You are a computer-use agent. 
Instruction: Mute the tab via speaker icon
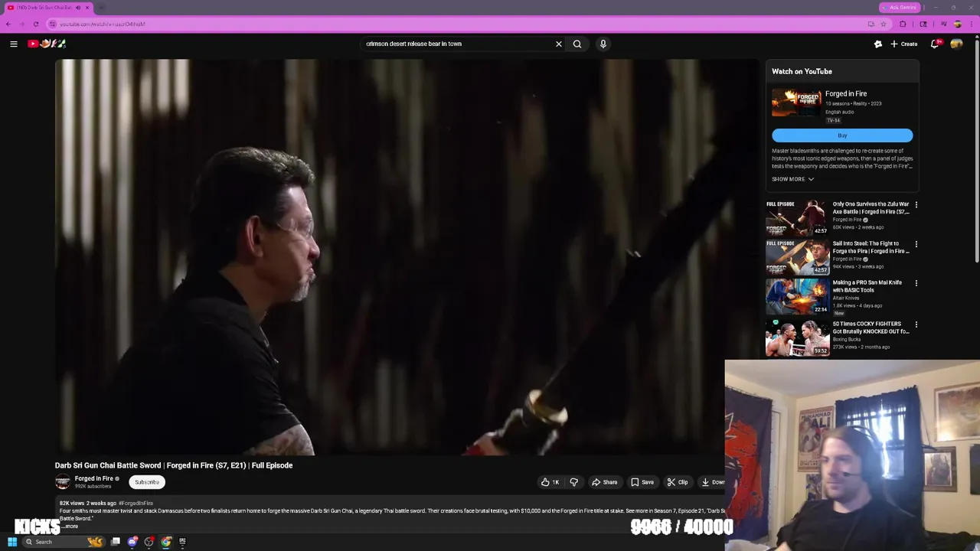coord(77,8)
